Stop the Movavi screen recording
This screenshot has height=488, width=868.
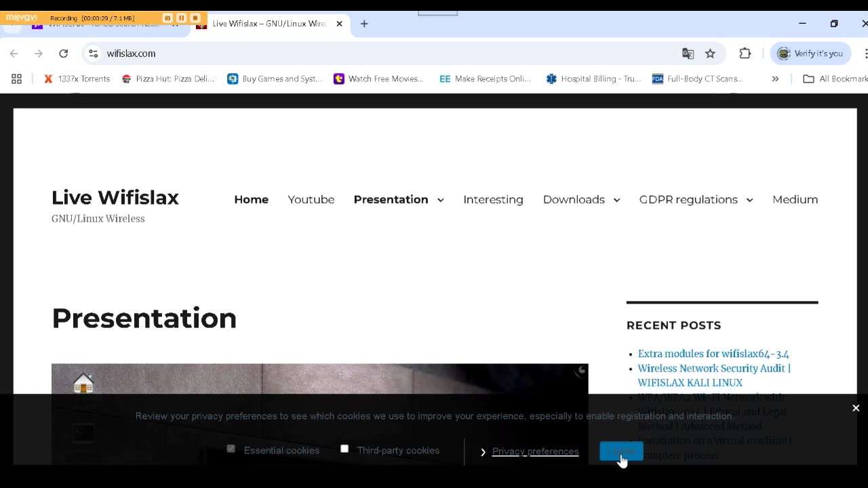195,18
